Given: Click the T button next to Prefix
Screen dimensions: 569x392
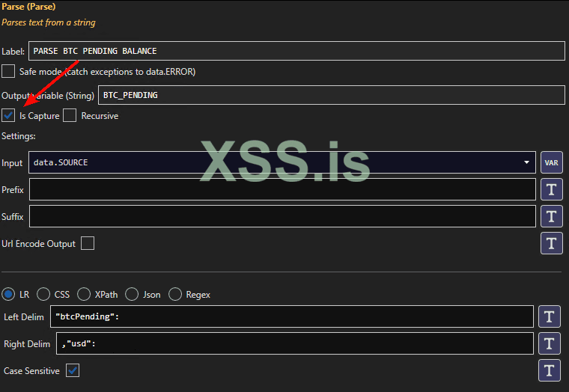Looking at the screenshot, I should coord(552,189).
